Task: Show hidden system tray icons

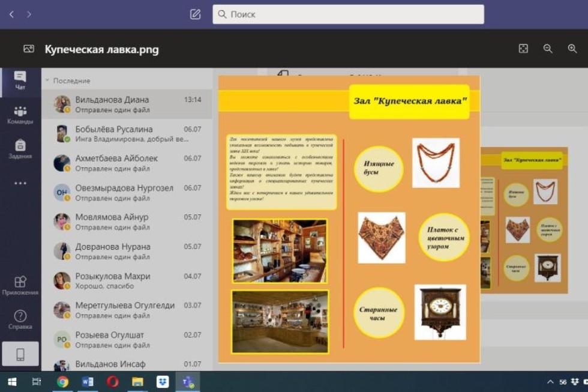Action: [550, 382]
